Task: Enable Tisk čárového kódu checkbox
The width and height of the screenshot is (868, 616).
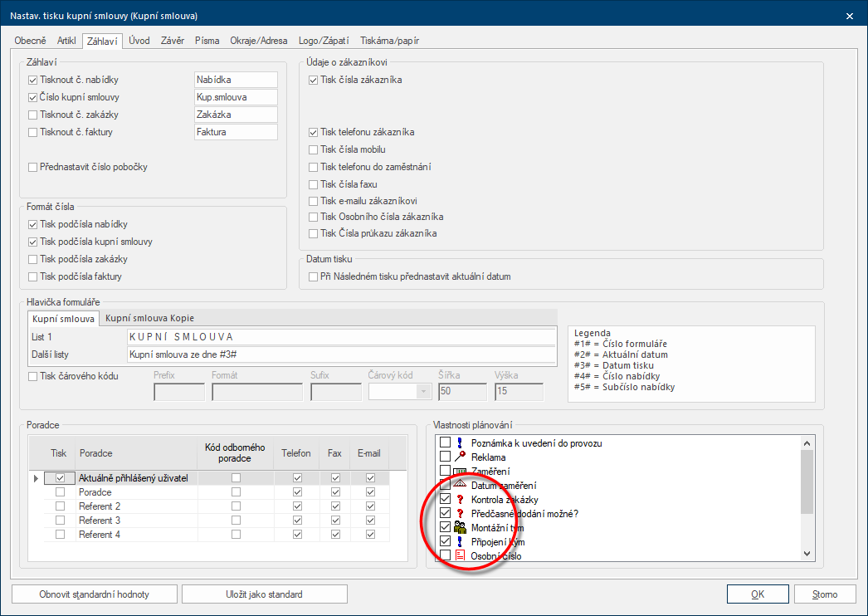Action: tap(32, 376)
